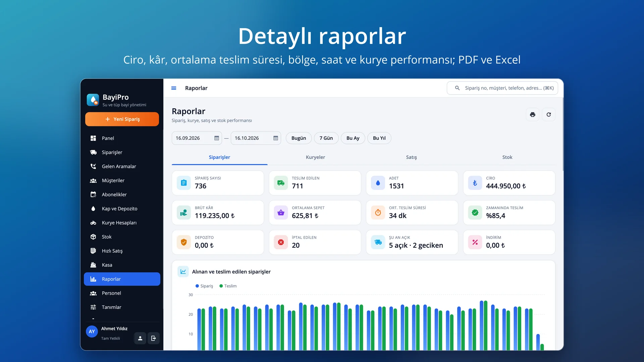Switch to the Kuryeler tab
644x362 pixels.
point(315,157)
